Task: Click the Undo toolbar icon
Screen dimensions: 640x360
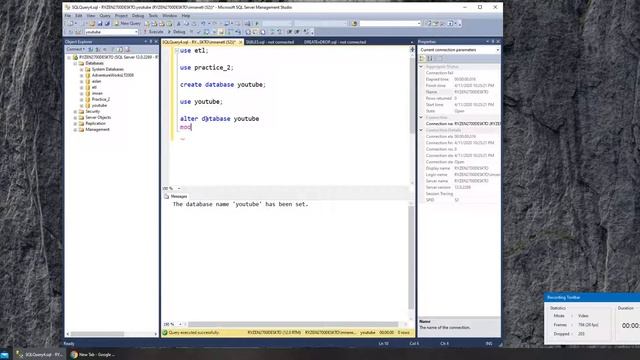Action: point(203,24)
